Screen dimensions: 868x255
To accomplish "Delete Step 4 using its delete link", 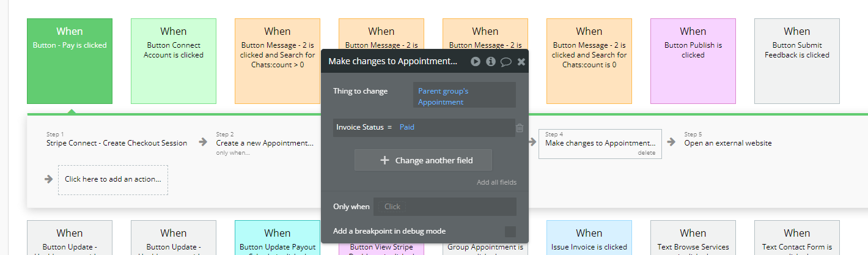I will coord(646,153).
